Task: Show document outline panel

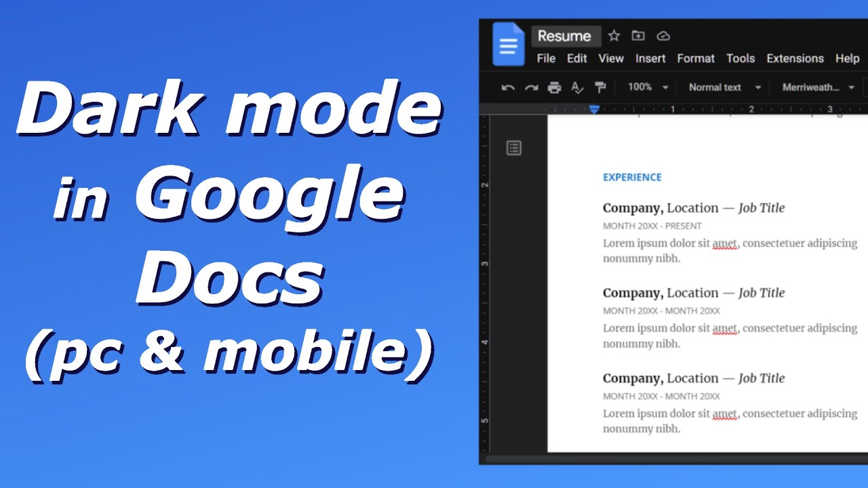Action: (x=514, y=148)
